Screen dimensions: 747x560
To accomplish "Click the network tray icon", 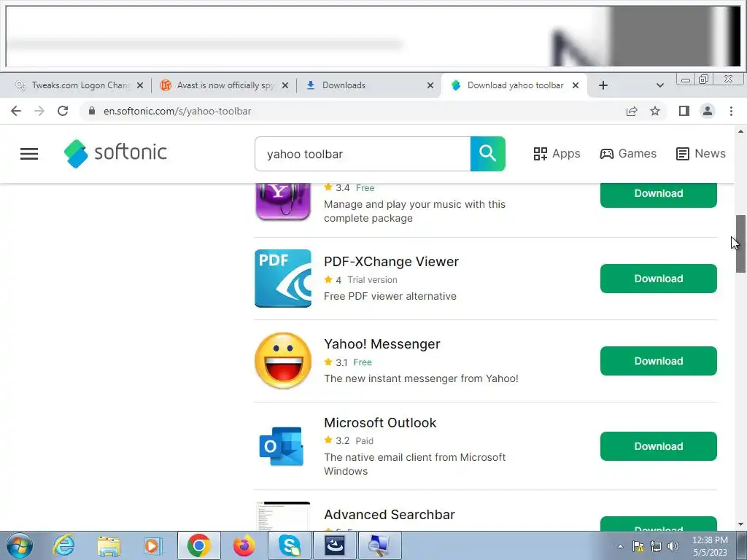I will tap(656, 546).
